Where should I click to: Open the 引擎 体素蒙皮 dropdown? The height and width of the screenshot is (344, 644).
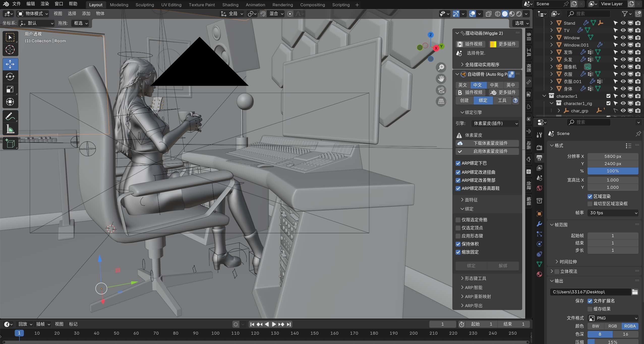coord(495,123)
